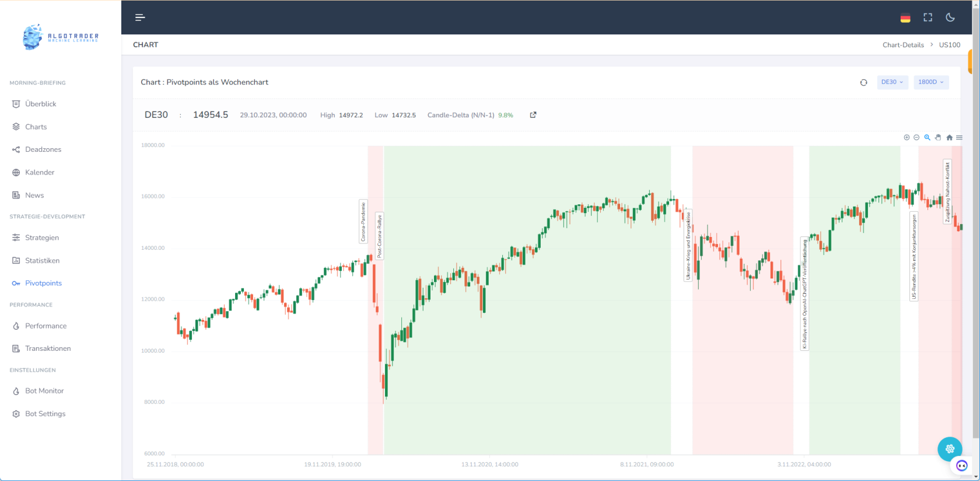Click the Nahost-Konflikt annotation label

[947, 192]
